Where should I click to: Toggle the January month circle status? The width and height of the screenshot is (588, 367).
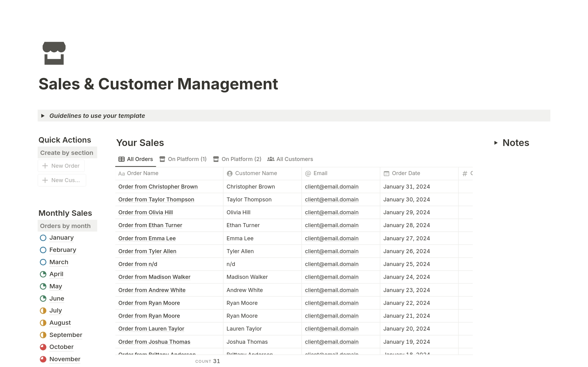[x=43, y=237]
